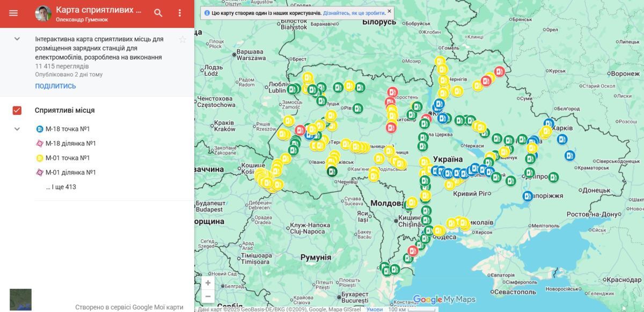Star this map with the star icon

coord(182,39)
